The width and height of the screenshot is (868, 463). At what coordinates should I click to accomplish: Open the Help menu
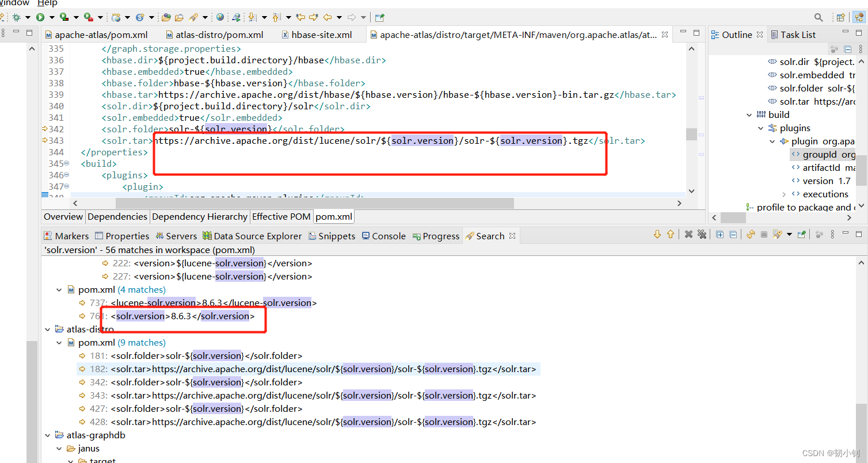47,3
